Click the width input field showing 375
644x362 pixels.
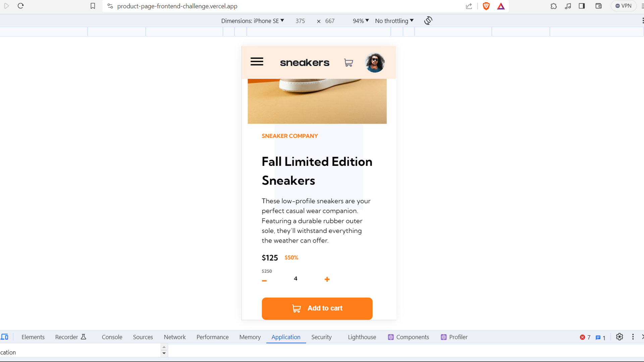pyautogui.click(x=300, y=21)
